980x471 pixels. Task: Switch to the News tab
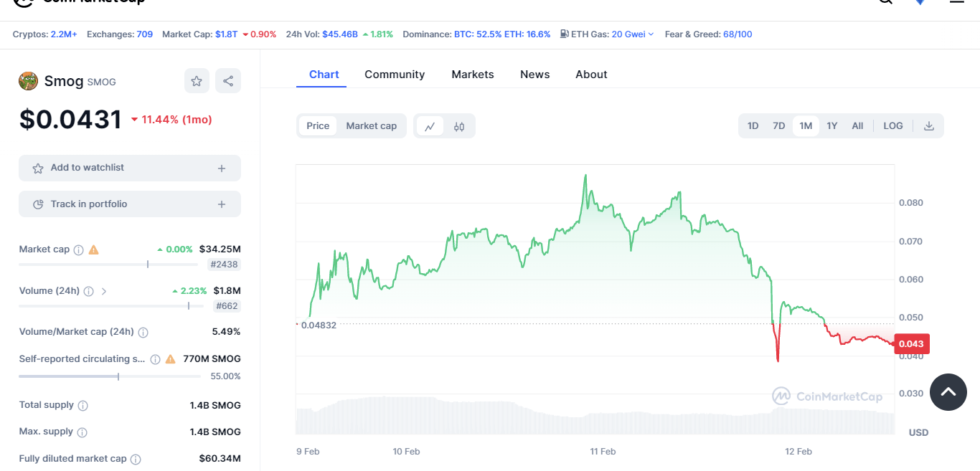[x=535, y=75]
